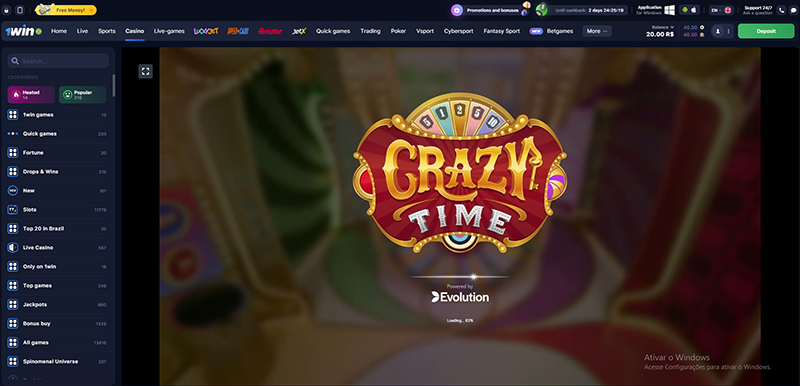Toggle fullscreen for the game window
The width and height of the screenshot is (800, 386).
click(x=145, y=71)
